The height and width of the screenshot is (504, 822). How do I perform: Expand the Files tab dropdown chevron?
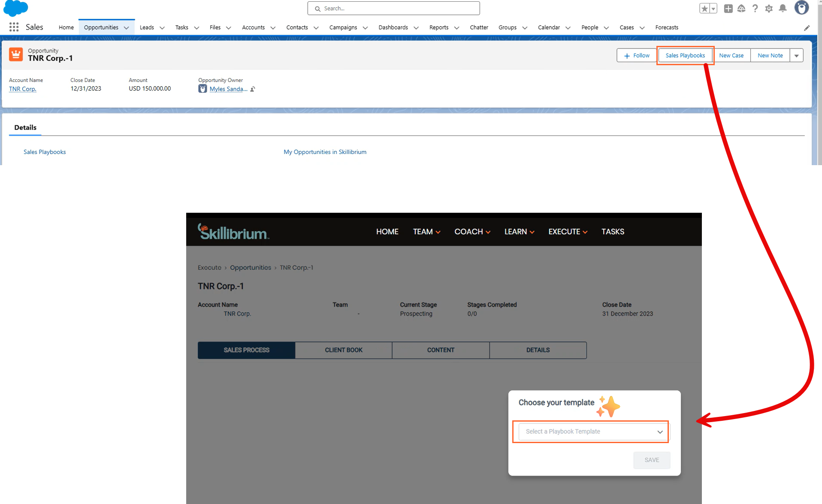[x=229, y=28]
